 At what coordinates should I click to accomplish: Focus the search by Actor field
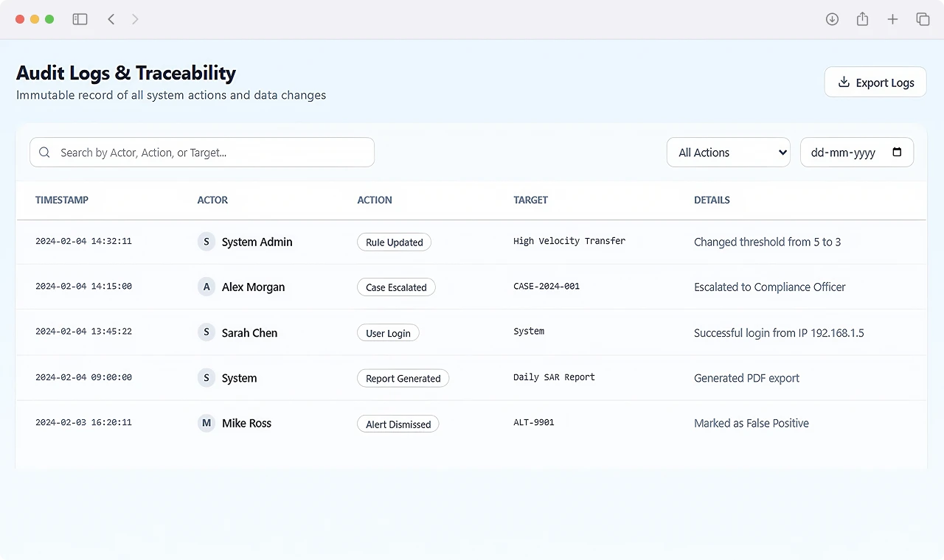pos(202,153)
